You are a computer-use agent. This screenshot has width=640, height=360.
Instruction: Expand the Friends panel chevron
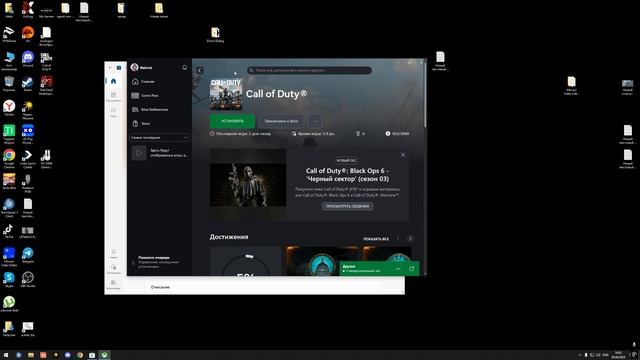point(398,269)
